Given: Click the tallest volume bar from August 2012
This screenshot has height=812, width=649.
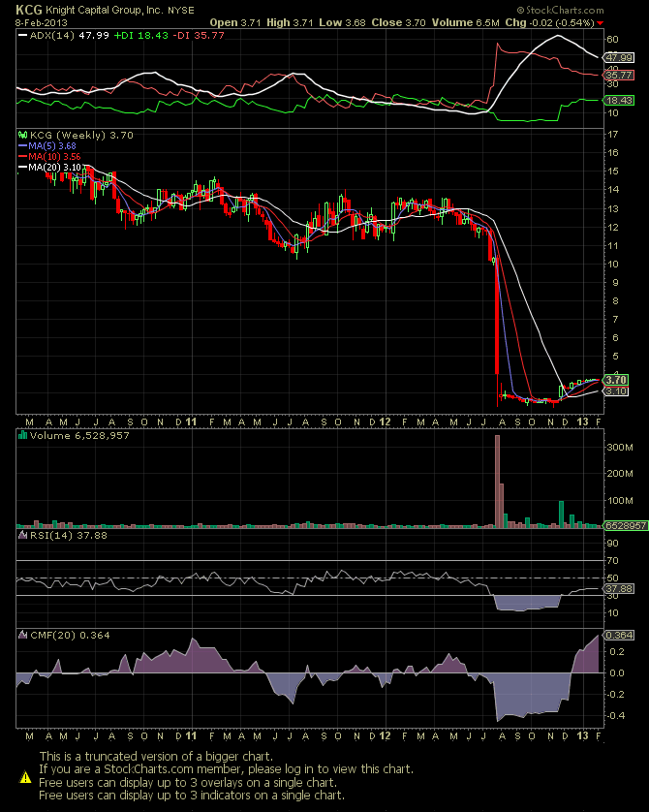Looking at the screenshot, I should point(497,482).
